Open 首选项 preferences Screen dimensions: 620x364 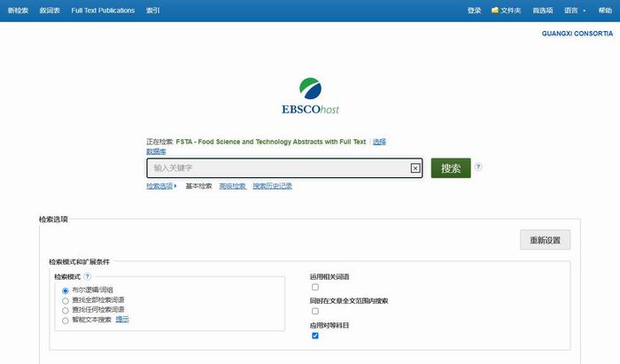click(542, 11)
